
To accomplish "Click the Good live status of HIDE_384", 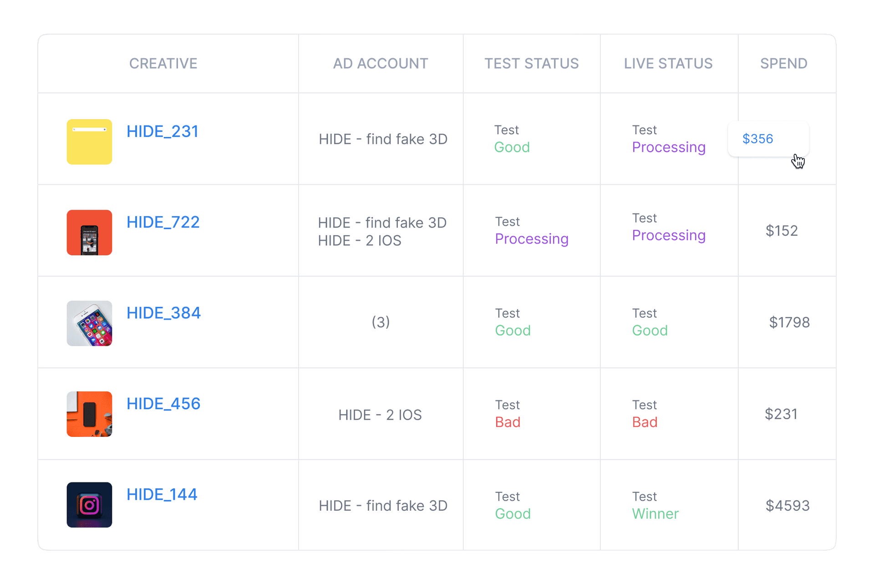I will [x=650, y=330].
